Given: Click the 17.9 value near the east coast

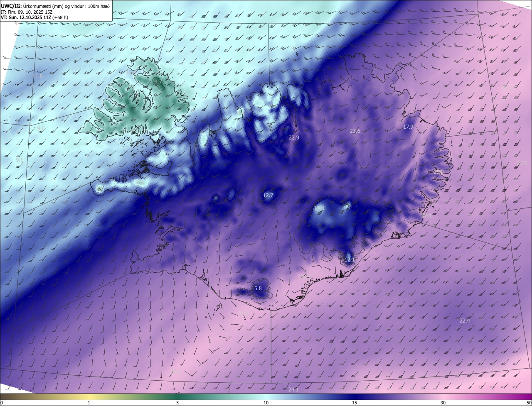Looking at the screenshot, I should (x=408, y=127).
